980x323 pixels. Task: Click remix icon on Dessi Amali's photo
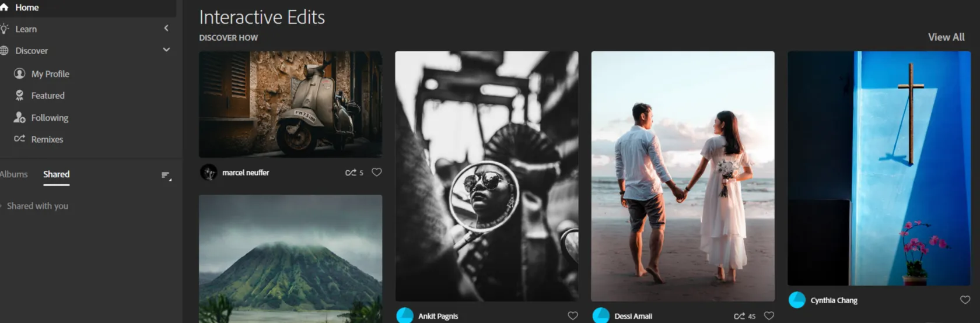click(739, 316)
